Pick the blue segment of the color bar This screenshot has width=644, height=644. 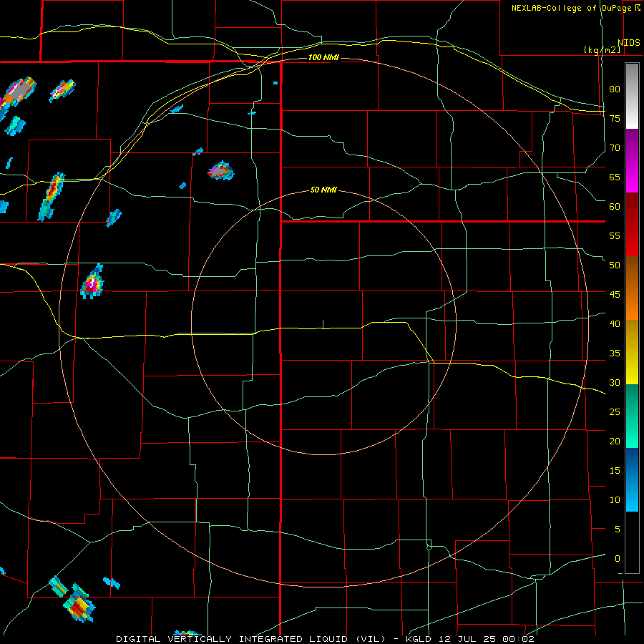(x=632, y=479)
